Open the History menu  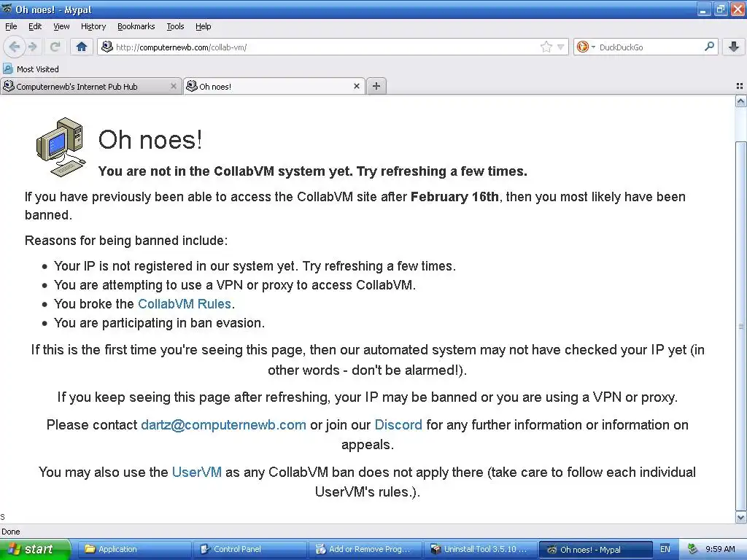[x=93, y=26]
